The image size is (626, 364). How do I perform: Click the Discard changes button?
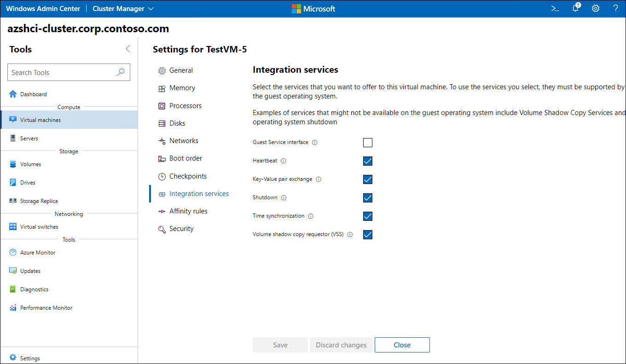coord(341,345)
